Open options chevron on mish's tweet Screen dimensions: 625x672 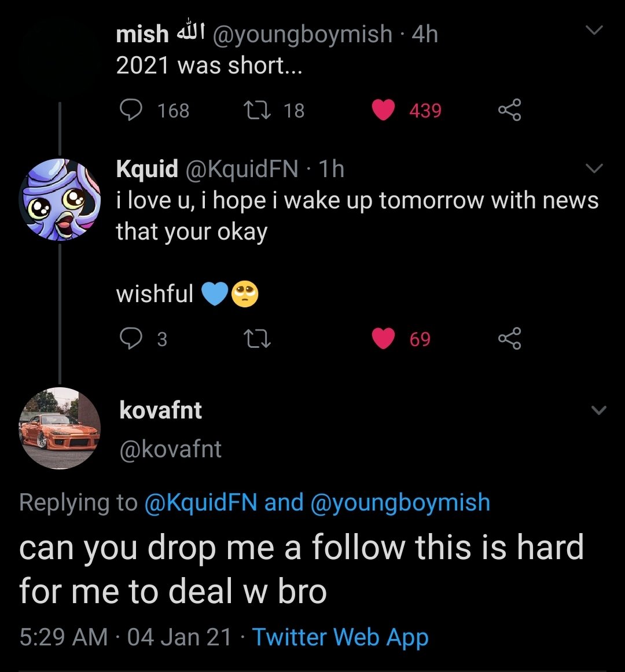(x=594, y=30)
